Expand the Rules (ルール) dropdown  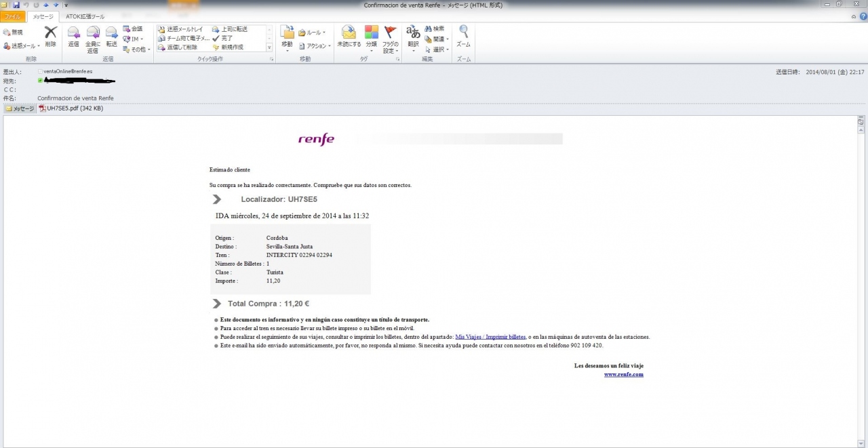[x=313, y=33]
